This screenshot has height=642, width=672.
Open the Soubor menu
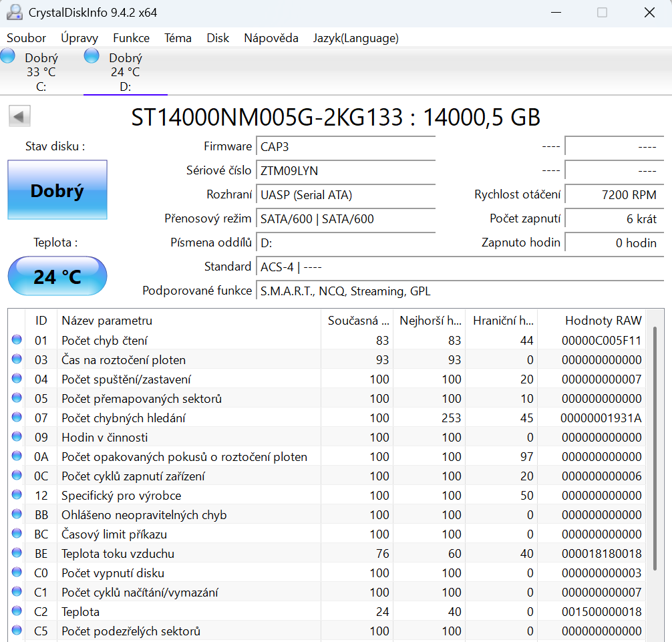coord(26,38)
